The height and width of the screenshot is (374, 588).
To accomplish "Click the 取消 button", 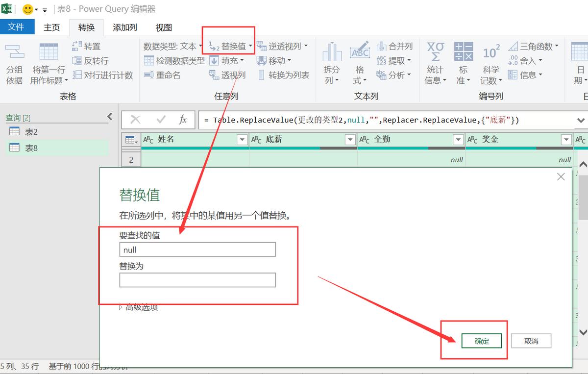I will tap(531, 341).
